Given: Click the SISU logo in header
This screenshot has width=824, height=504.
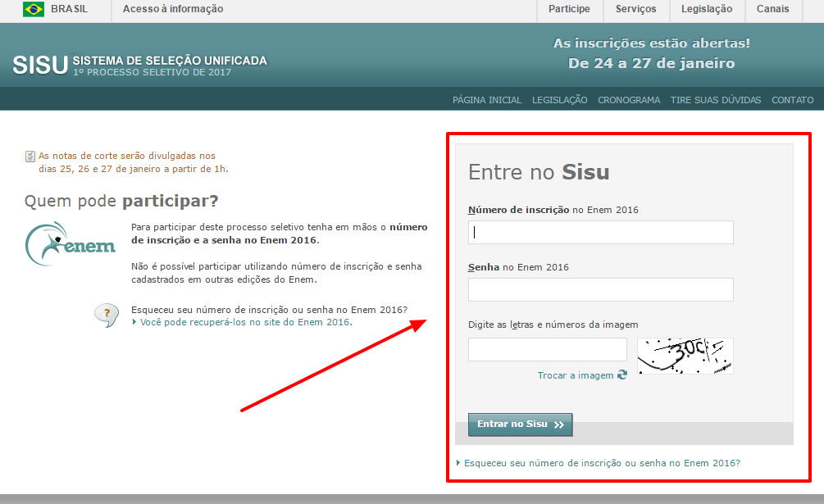Looking at the screenshot, I should (39, 66).
